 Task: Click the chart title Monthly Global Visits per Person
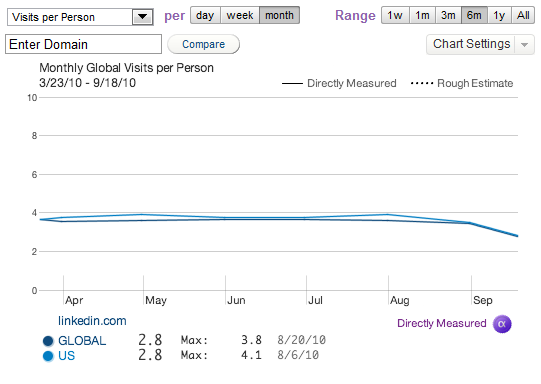[x=126, y=68]
